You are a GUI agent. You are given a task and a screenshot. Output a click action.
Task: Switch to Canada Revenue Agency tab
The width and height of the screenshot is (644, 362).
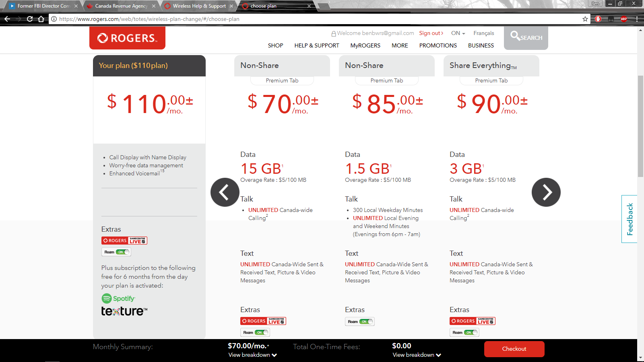click(121, 6)
